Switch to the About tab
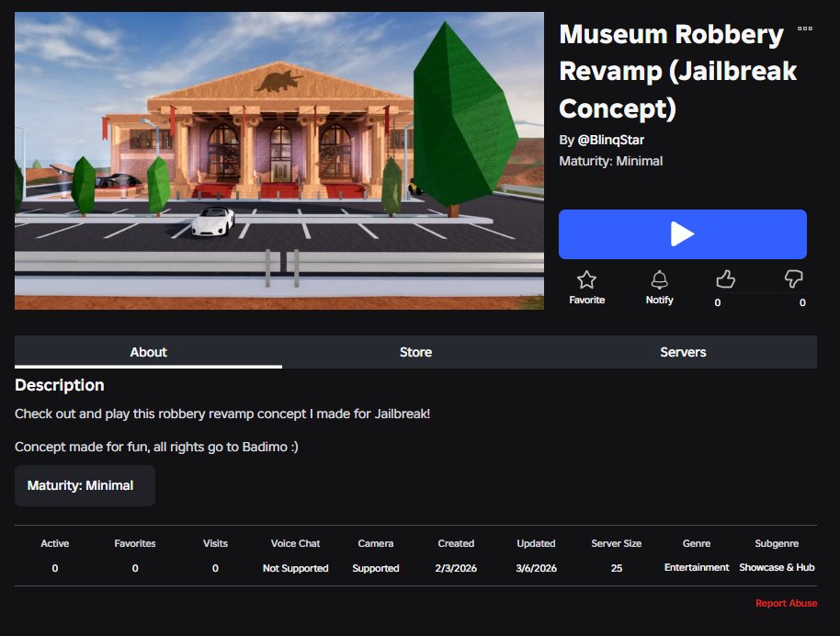 coord(148,352)
